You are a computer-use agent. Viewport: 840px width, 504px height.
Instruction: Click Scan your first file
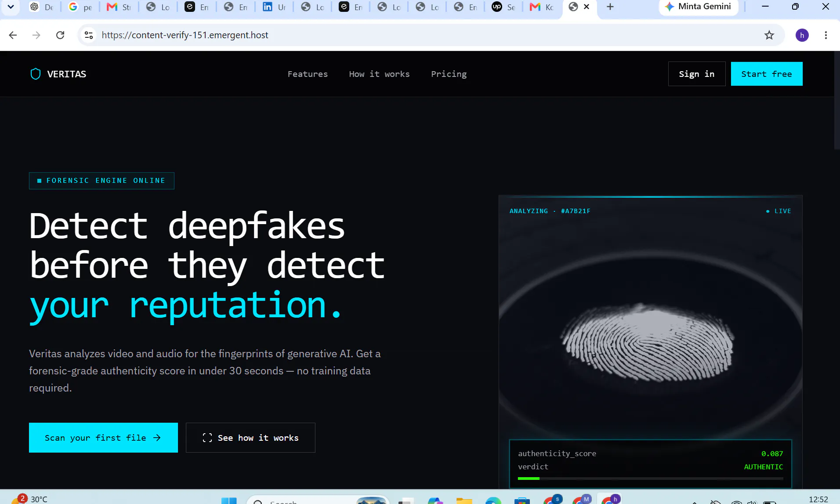coord(103,438)
